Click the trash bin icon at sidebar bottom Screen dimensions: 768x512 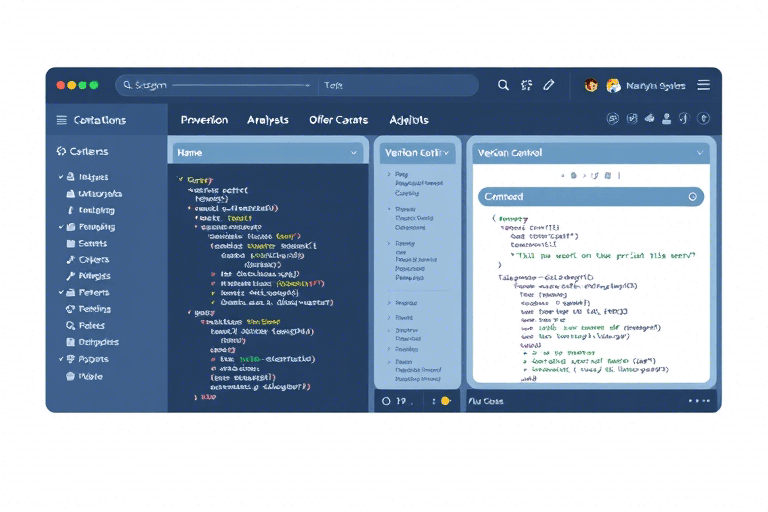(70, 377)
